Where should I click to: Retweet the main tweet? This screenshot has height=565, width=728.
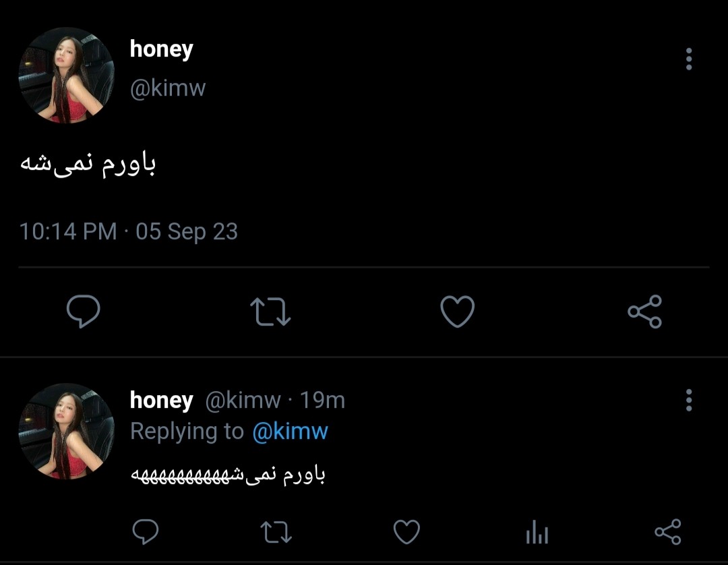tap(270, 311)
